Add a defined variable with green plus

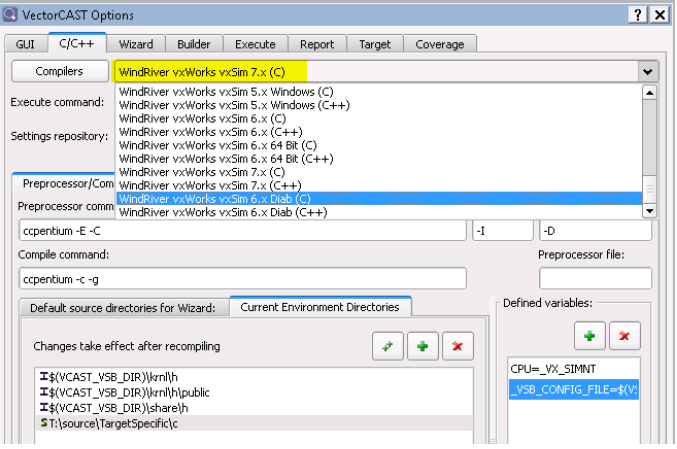pyautogui.click(x=589, y=335)
